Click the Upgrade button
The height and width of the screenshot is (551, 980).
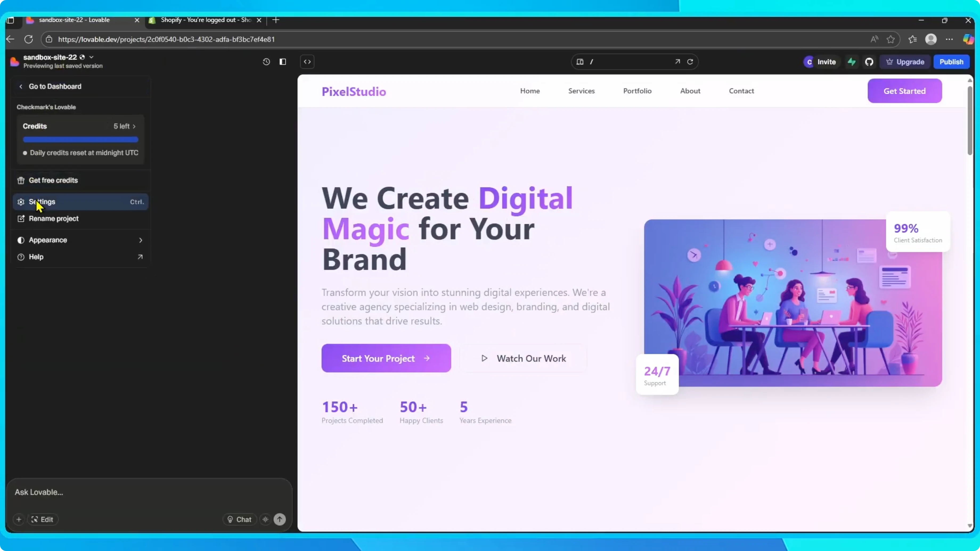(x=905, y=61)
